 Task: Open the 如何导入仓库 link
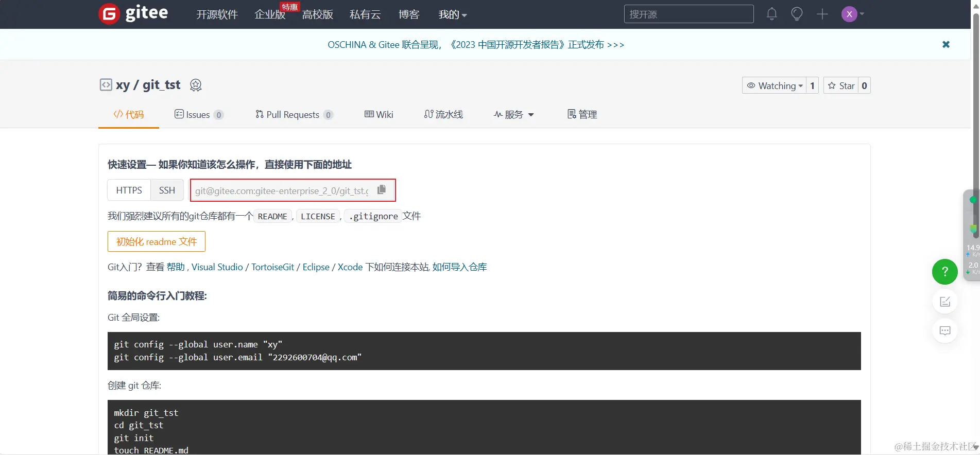click(459, 267)
